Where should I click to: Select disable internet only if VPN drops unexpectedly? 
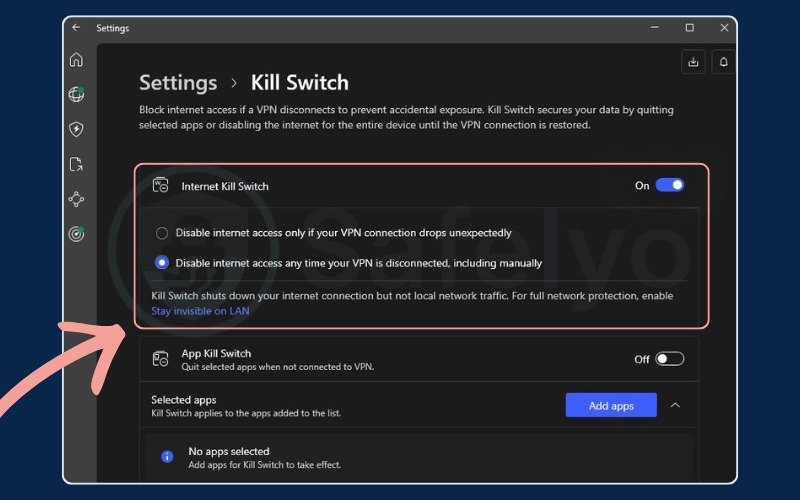pos(162,233)
